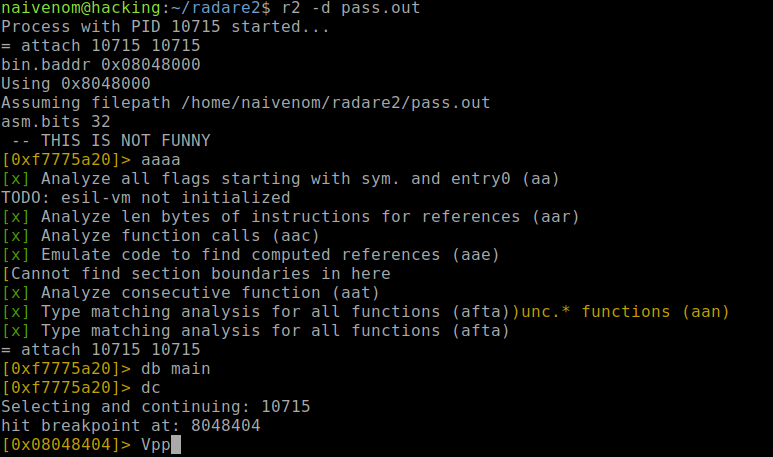Image resolution: width=773 pixels, height=457 pixels.
Task: Click the yellow 'unc.* functions (aan)' text
Action: (x=625, y=312)
